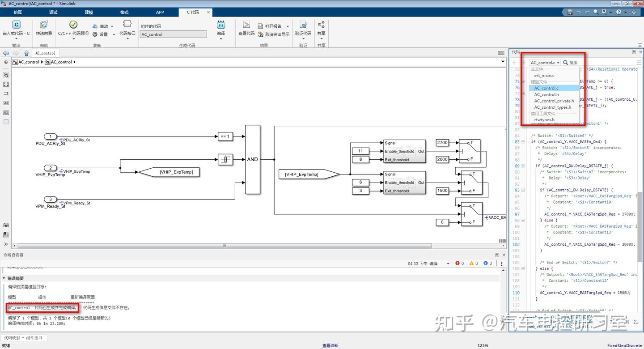
Task: Click the 查看诊断 link at bottom
Action: 330,345
